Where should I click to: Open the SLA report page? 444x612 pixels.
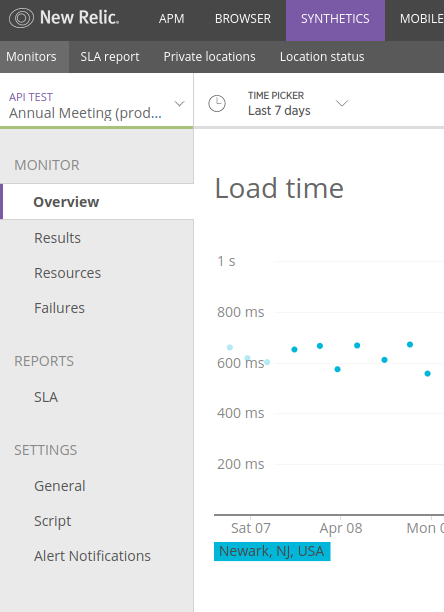(110, 57)
